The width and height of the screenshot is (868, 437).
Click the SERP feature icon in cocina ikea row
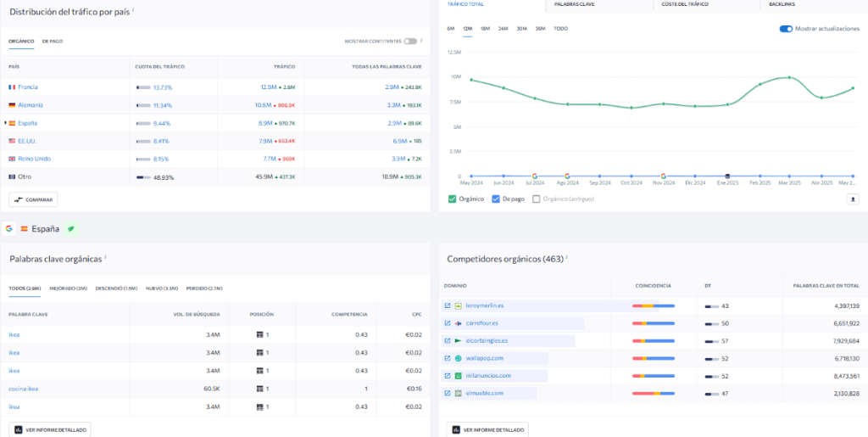(x=259, y=389)
